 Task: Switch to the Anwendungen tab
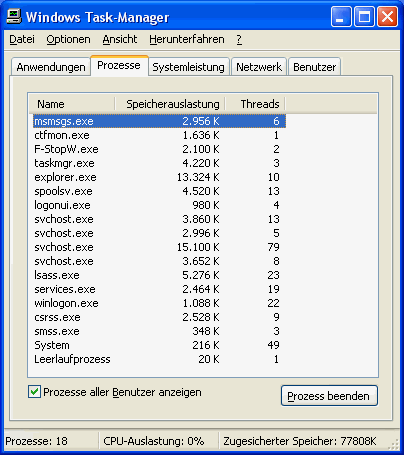pos(51,67)
